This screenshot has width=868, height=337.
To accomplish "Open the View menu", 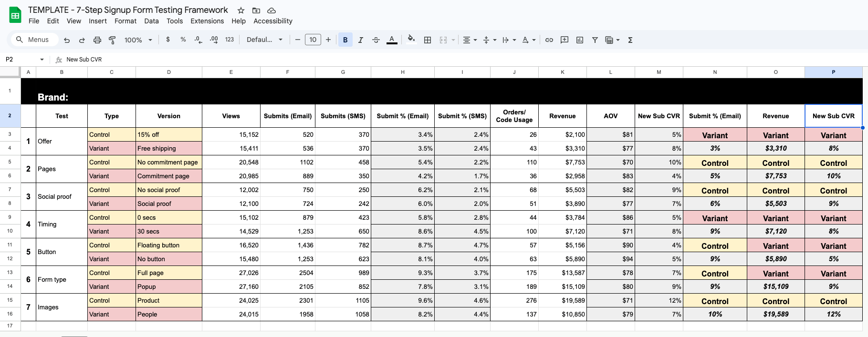I will click(74, 21).
